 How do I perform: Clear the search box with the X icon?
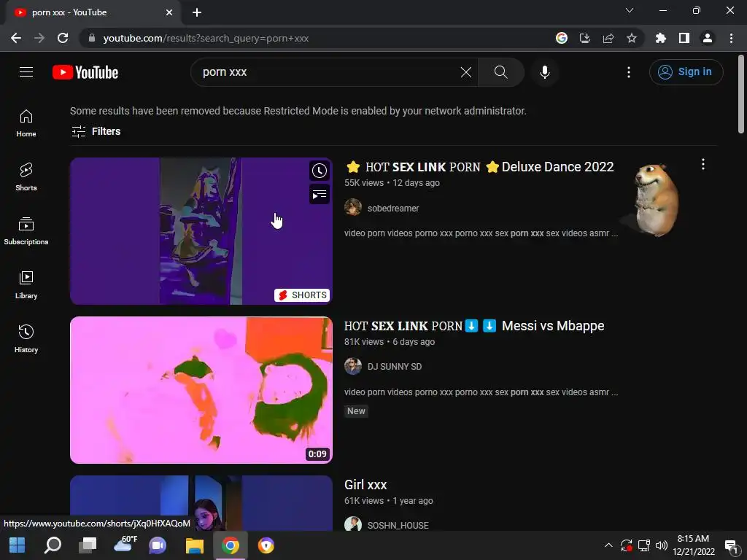(466, 72)
